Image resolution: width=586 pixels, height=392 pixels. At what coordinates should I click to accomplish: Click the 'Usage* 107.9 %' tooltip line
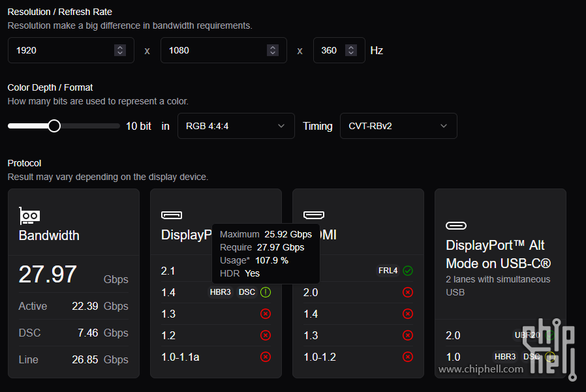tap(254, 260)
